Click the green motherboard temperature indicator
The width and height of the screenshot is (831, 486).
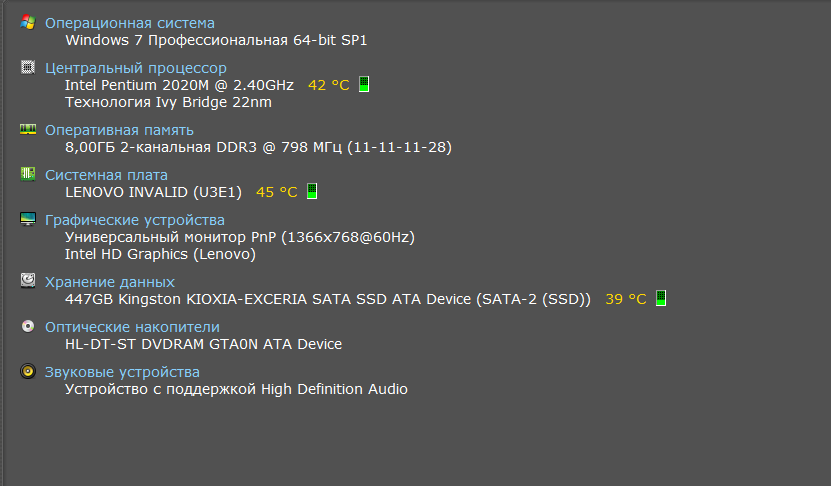pos(312,191)
